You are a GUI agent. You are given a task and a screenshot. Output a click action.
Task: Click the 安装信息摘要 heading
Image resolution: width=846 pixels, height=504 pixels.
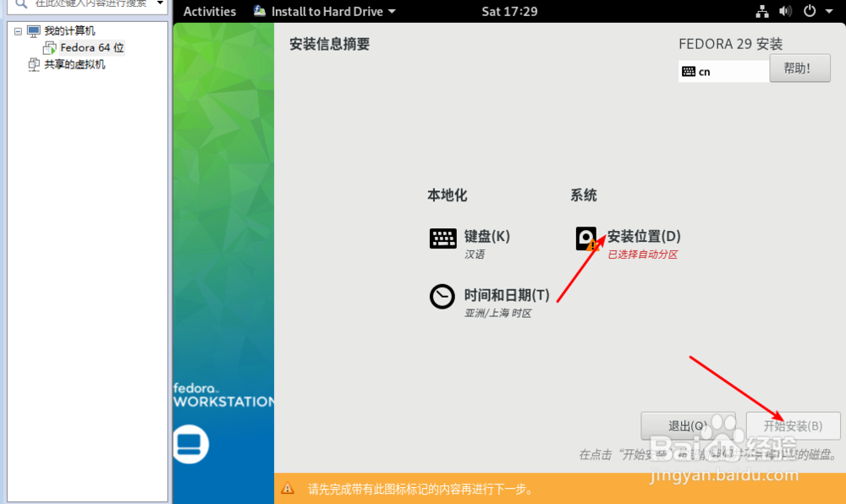click(329, 44)
